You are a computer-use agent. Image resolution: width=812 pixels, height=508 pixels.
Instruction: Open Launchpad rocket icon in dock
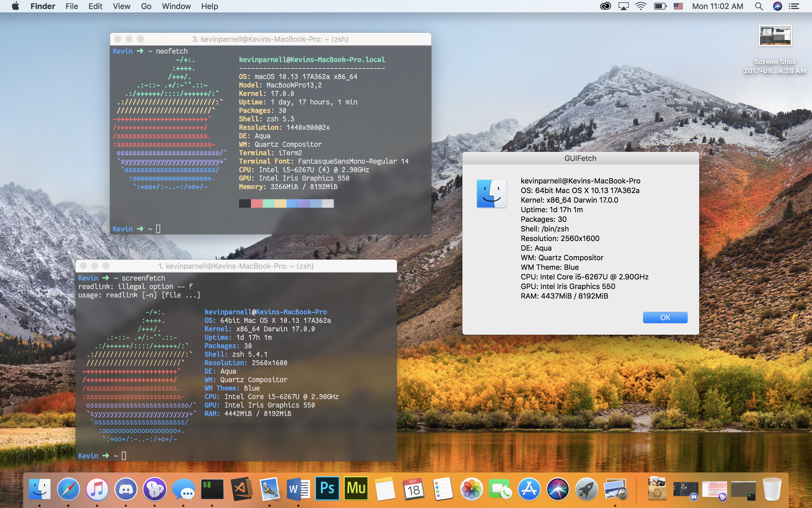586,489
